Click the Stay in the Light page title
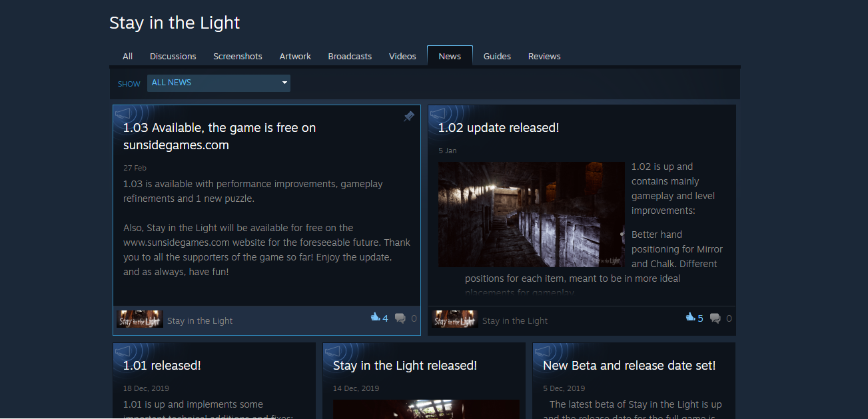The image size is (868, 419). click(175, 23)
